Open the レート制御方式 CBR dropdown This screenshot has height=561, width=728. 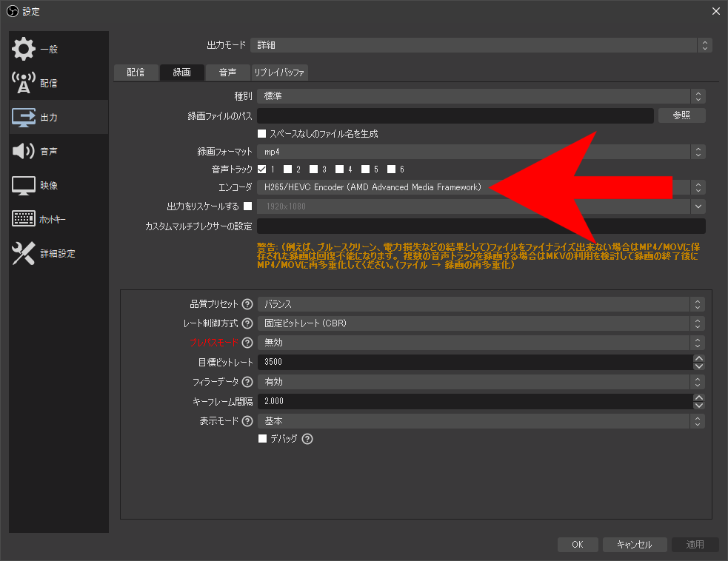click(x=481, y=323)
